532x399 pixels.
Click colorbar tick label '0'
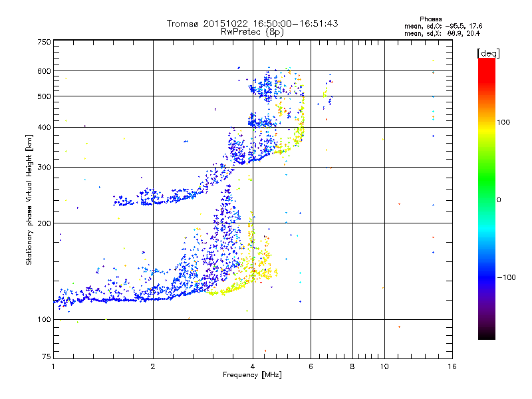click(x=499, y=200)
